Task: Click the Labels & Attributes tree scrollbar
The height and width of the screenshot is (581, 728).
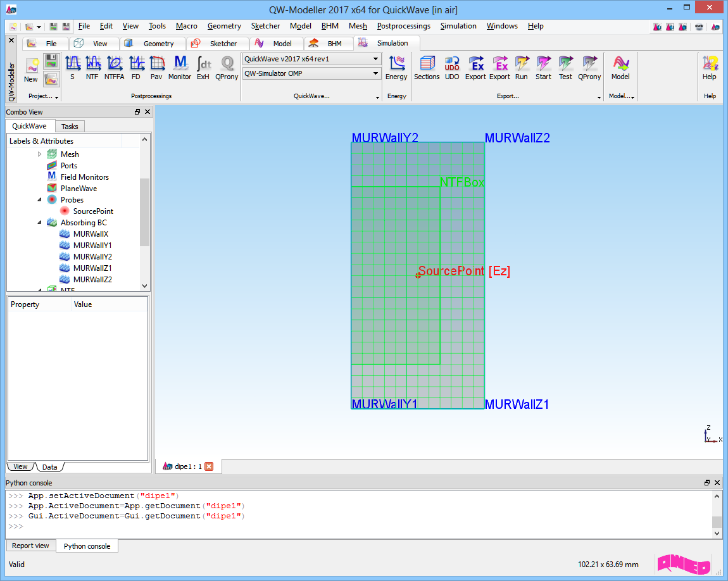Action: (x=144, y=212)
